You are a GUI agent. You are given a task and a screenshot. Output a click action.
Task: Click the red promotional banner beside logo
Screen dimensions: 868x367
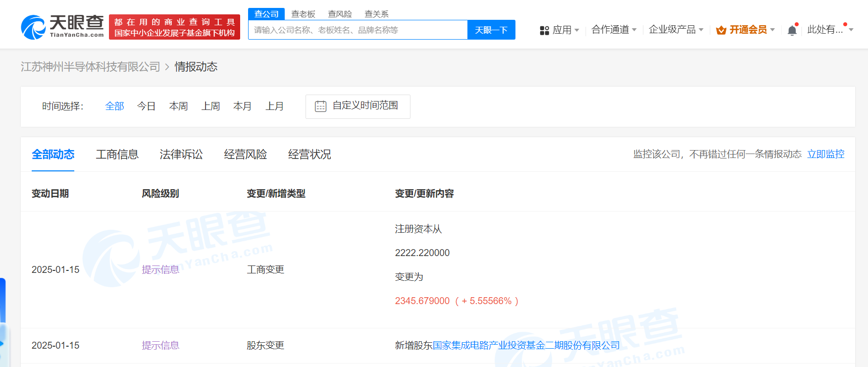coord(174,27)
